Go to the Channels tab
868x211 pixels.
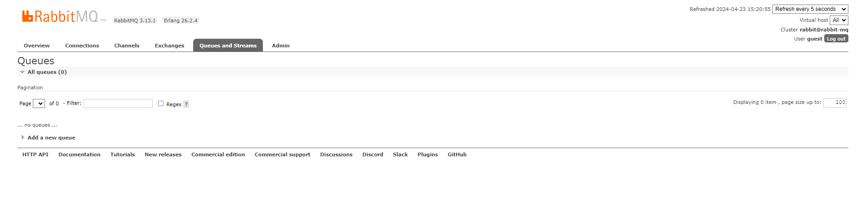(127, 46)
